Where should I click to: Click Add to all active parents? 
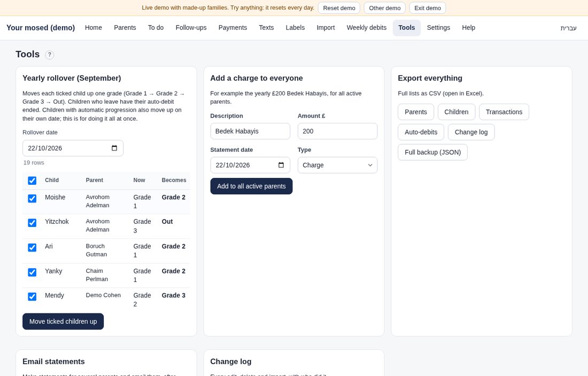pos(251,186)
